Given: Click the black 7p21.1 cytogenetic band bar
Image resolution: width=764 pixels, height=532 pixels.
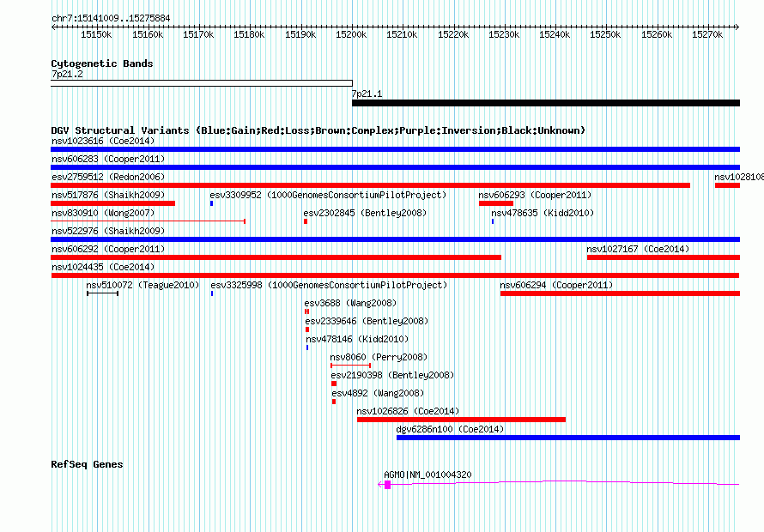Looking at the screenshot, I should click(546, 103).
